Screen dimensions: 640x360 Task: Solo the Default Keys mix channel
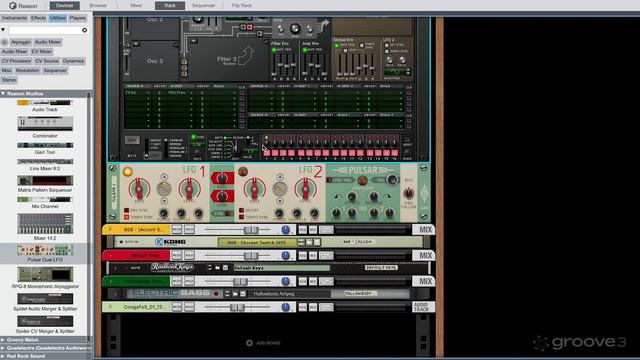point(189,256)
